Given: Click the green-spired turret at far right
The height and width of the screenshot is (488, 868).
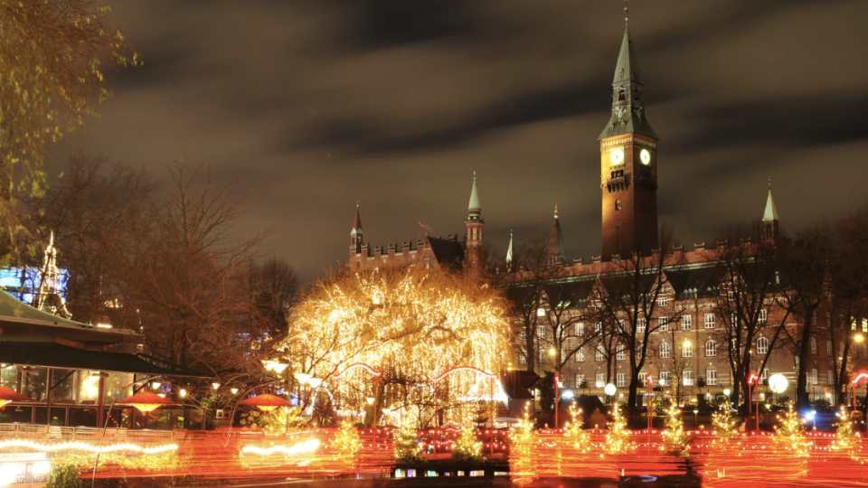Looking at the screenshot, I should click(769, 210).
